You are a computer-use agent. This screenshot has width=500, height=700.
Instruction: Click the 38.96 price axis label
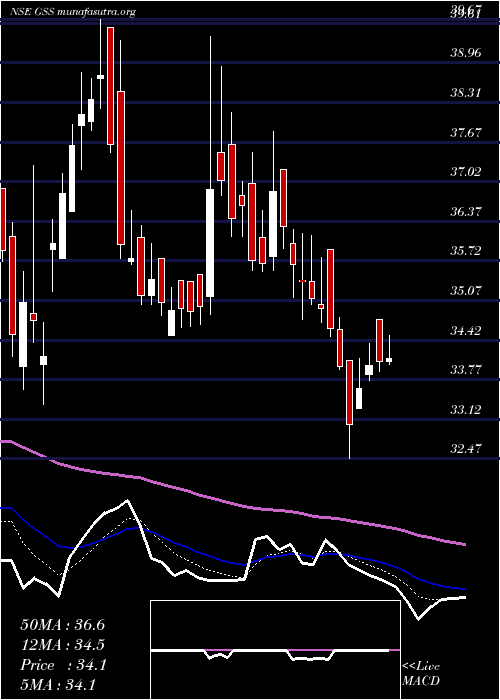[x=466, y=54]
